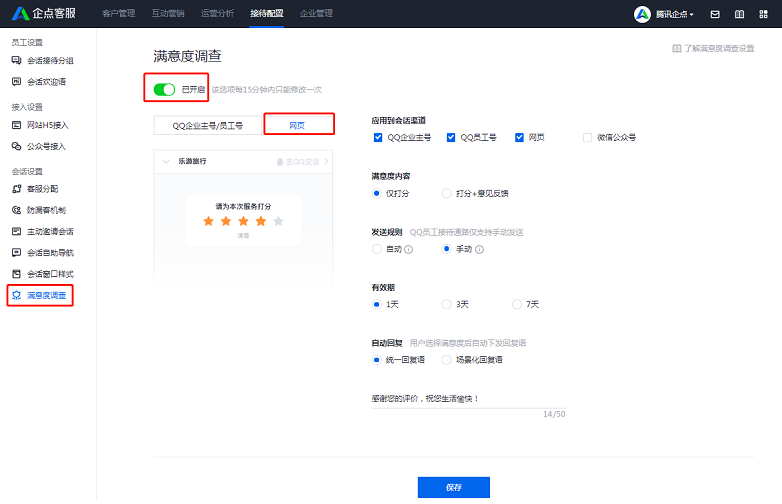
Task: Open 客服分配 in the sidebar
Action: pos(42,188)
